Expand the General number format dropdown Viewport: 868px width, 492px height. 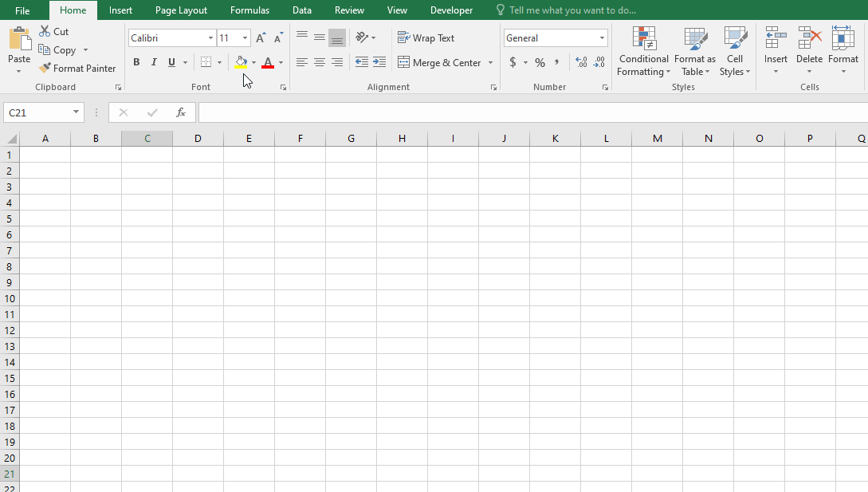click(602, 38)
